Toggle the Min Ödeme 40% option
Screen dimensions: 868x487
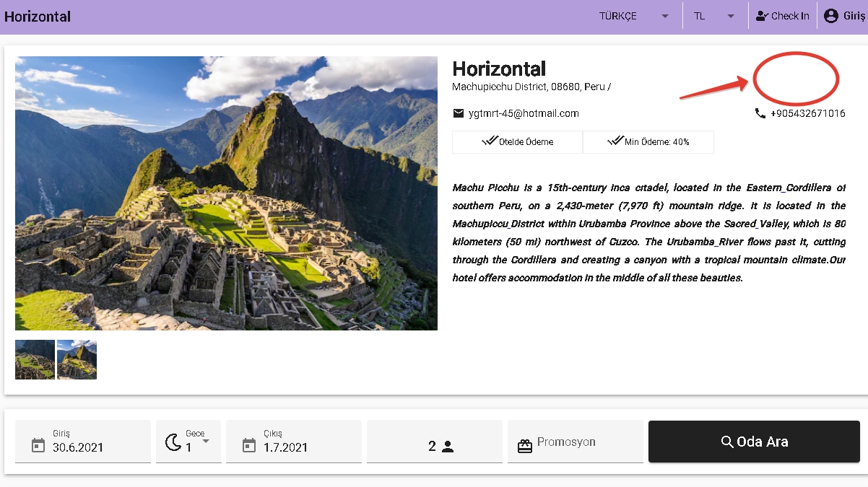[648, 142]
